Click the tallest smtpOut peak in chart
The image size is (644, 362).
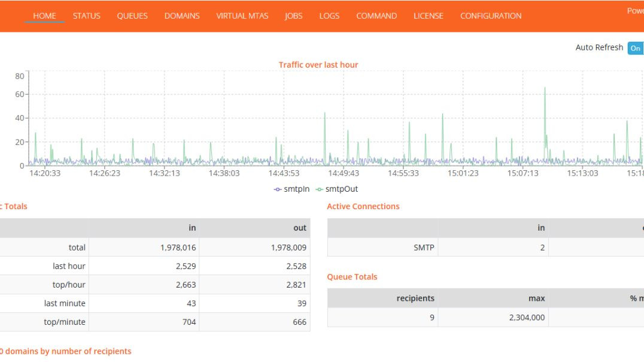(x=545, y=89)
